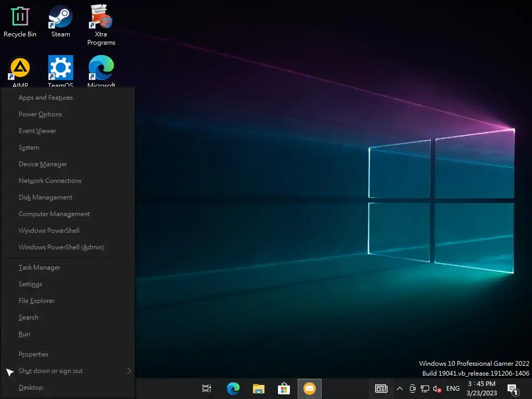Screen dimensions: 532x399
Task: Launch the Microsoft Edge desktop shortcut
Action: (x=101, y=71)
